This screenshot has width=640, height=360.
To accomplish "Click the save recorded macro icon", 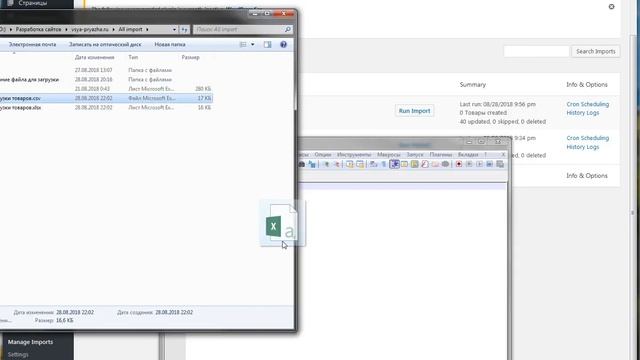I will (x=500, y=164).
